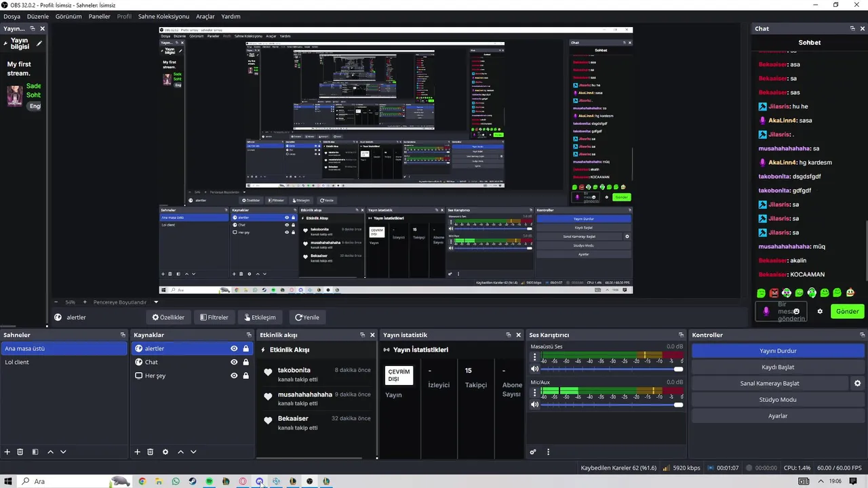Screen dimensions: 868x488
Task: Delete selected scene using Sahneler trash icon
Action: (20, 452)
